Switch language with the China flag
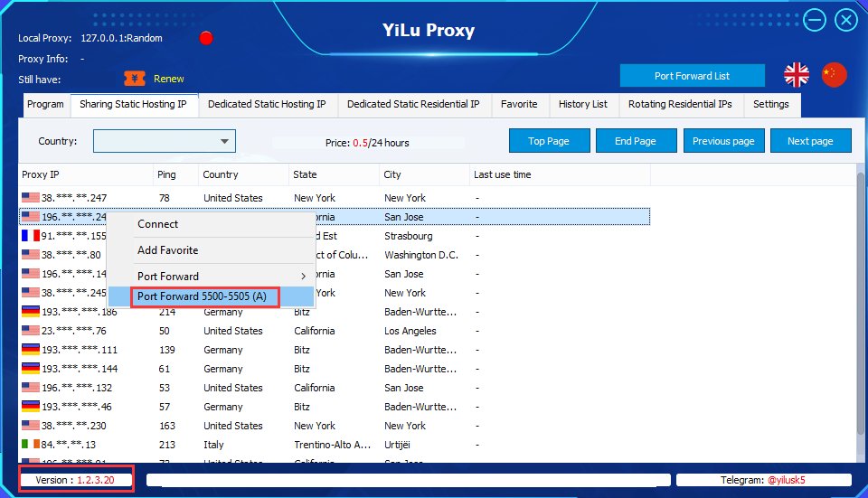The height and width of the screenshot is (498, 868). click(835, 75)
